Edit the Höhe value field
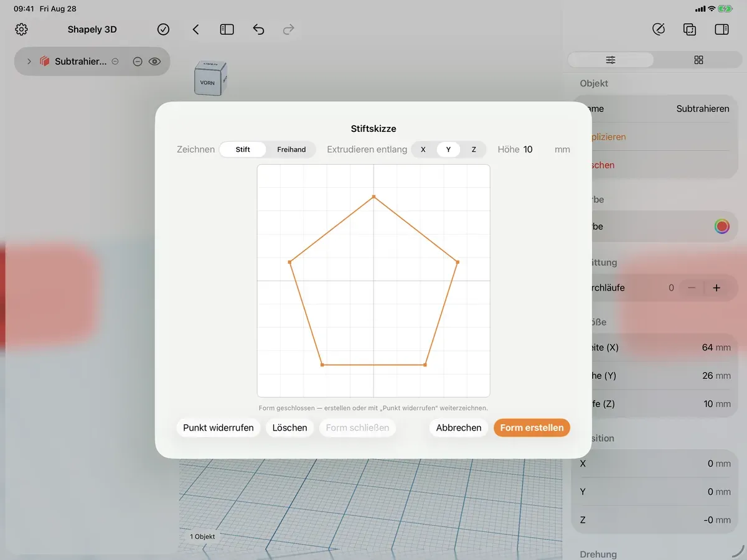Screen dimensions: 747x560 pyautogui.click(x=535, y=149)
